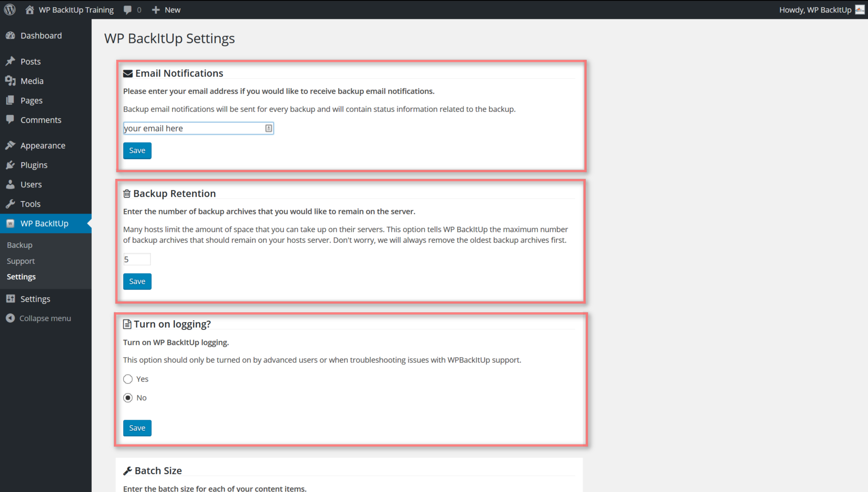Click the Comments speech bubble icon in sidebar
Viewport: 868px width, 492px height.
[x=10, y=120]
